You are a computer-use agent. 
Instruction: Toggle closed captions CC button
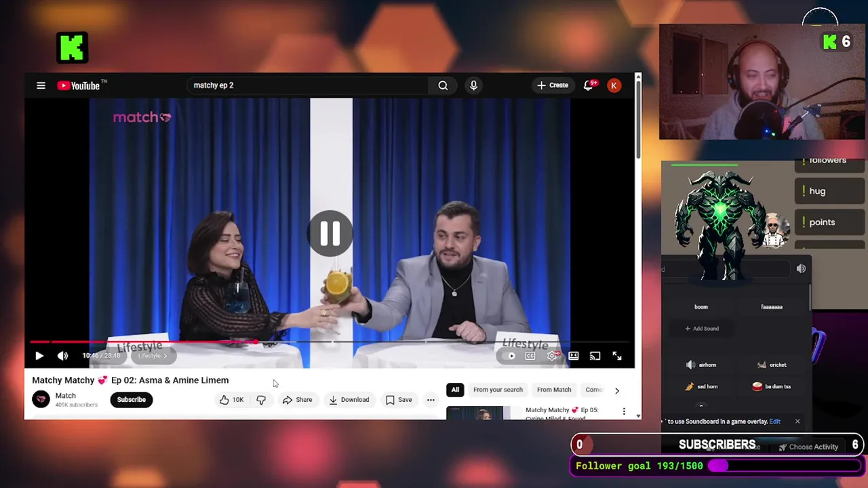530,356
